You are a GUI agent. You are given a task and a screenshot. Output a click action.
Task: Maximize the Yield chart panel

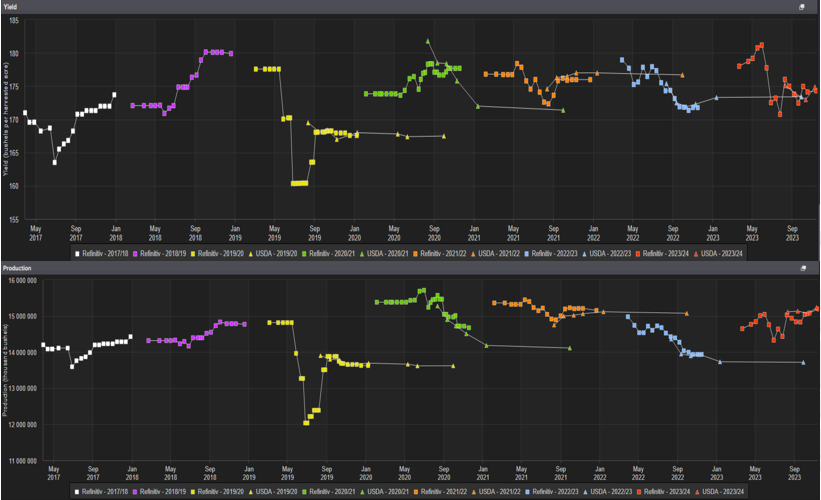(x=802, y=7)
